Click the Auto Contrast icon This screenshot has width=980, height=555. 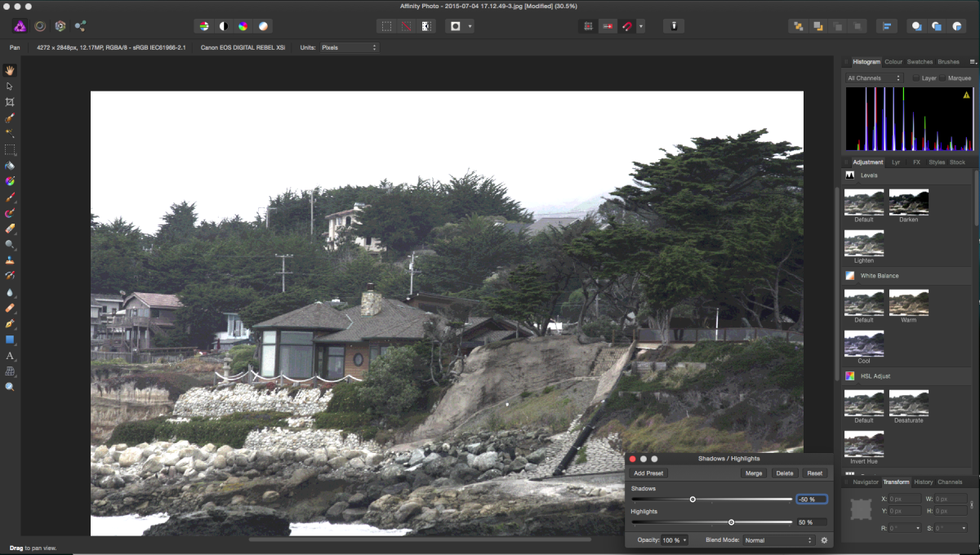tap(225, 26)
